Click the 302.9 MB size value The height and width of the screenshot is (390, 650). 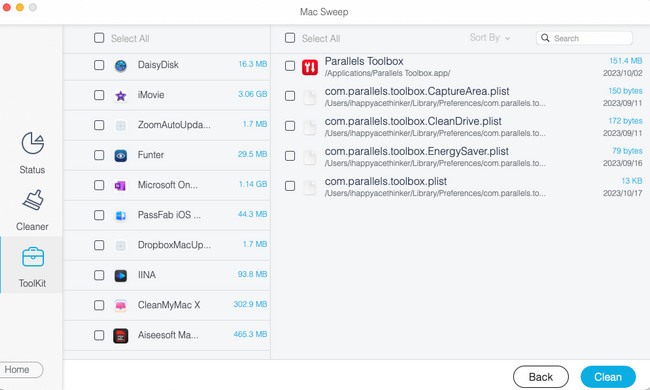click(250, 304)
